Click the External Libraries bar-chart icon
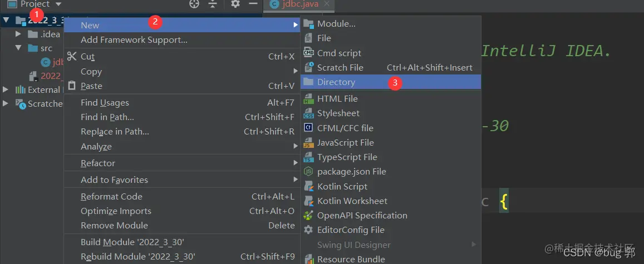 tap(20, 89)
